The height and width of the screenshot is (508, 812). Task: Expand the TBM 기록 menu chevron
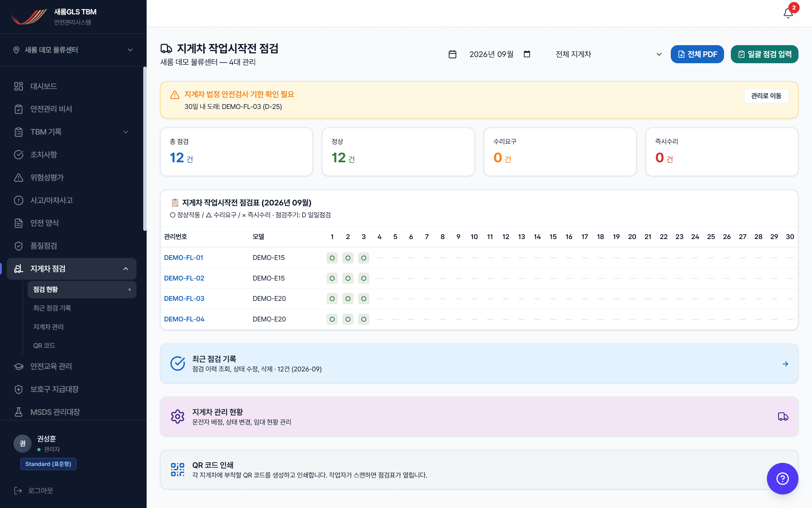126,132
